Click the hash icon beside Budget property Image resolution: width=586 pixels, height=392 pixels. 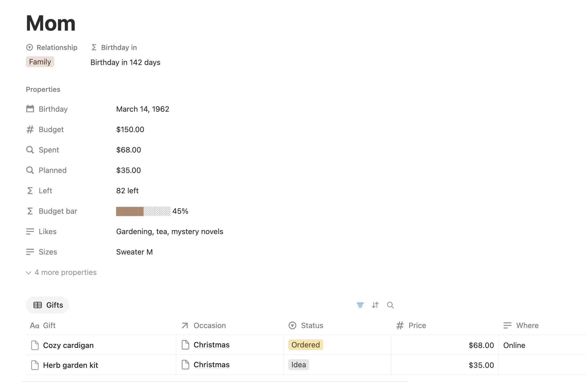click(30, 129)
